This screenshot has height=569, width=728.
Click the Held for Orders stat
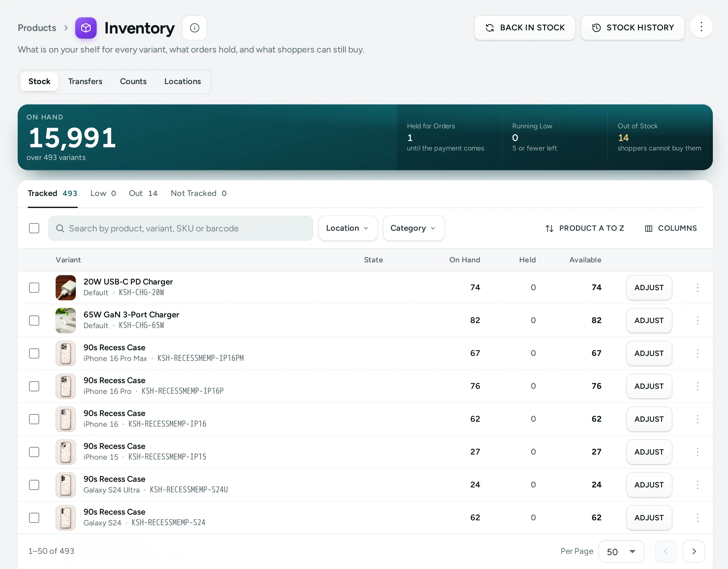click(445, 137)
